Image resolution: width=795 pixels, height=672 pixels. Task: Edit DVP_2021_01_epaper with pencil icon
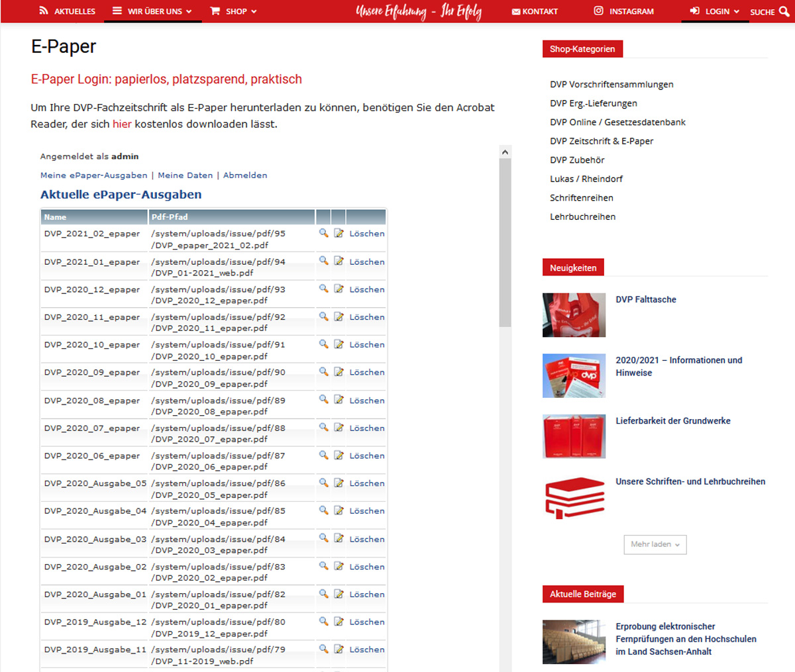(339, 261)
